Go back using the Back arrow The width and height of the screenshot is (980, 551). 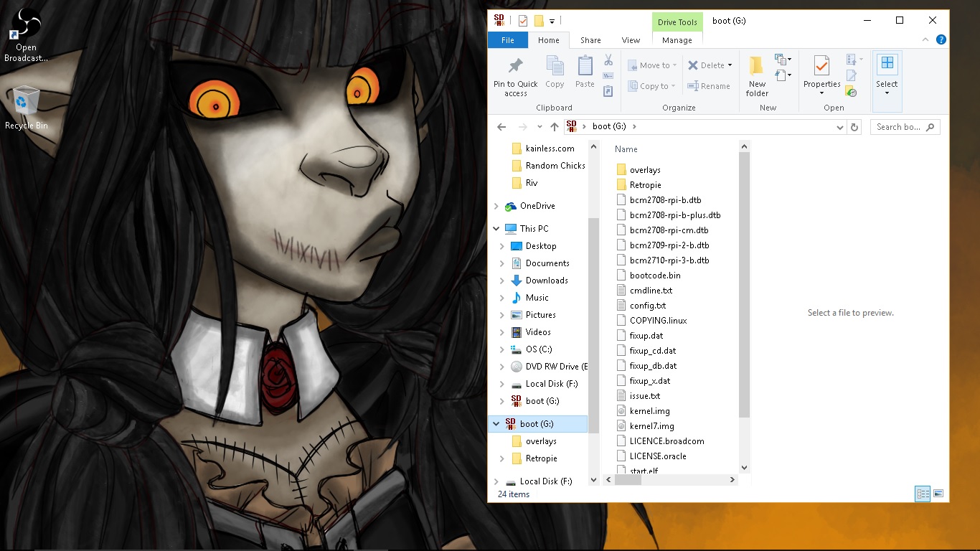[501, 127]
